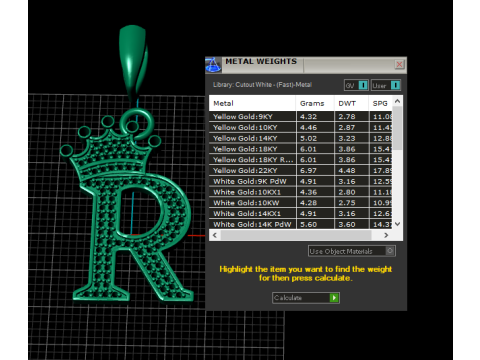Enable Use Object Materials option
Viewport: 480px width, 360px height.
(352, 251)
